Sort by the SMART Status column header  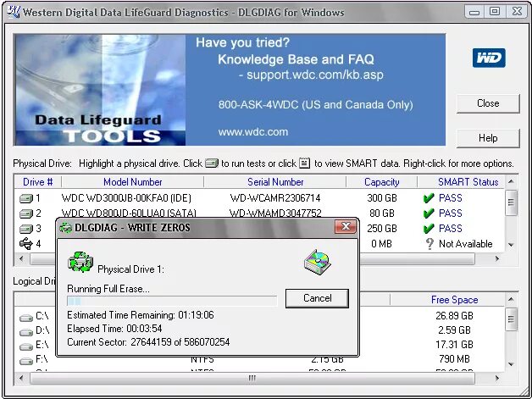click(x=468, y=182)
